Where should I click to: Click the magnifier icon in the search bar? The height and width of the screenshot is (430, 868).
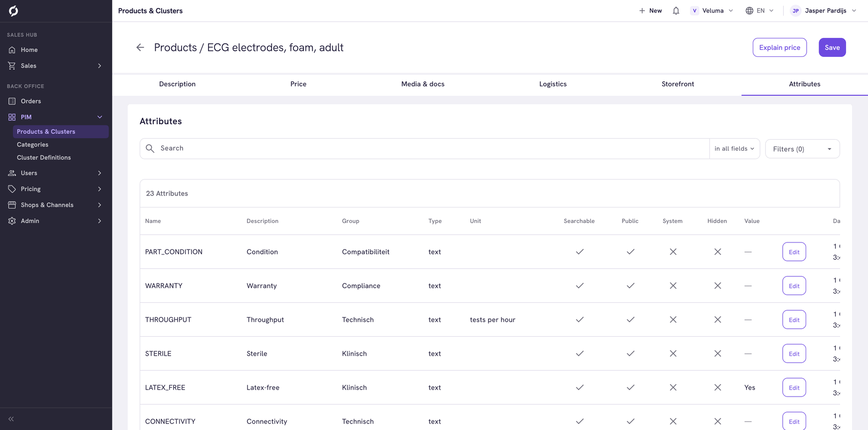click(150, 149)
